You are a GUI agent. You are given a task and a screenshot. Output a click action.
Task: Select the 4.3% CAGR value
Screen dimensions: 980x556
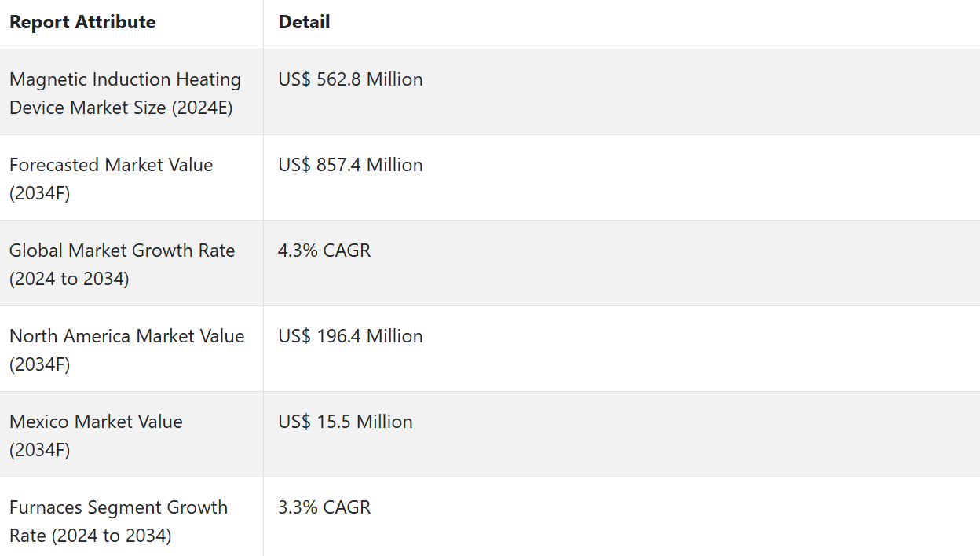pyautogui.click(x=324, y=251)
